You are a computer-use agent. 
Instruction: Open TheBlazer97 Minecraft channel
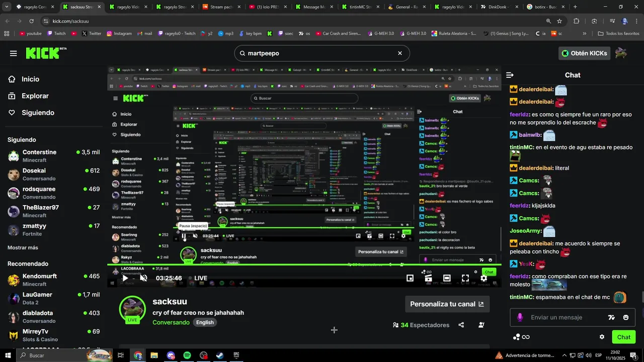[x=54, y=211]
